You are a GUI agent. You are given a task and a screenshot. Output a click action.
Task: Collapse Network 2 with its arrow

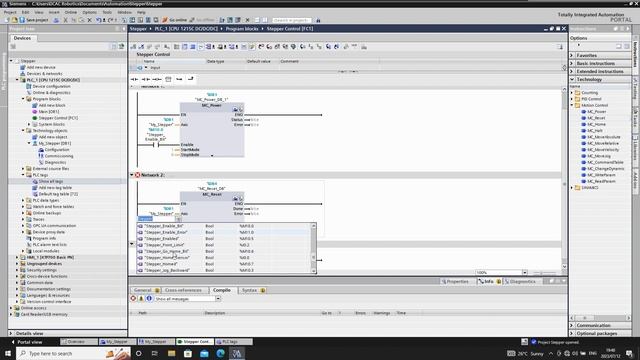132,175
